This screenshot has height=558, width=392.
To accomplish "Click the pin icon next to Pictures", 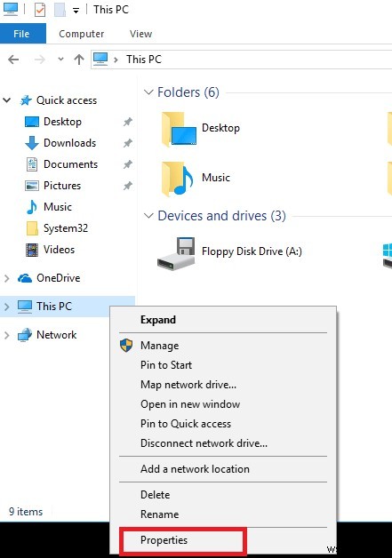I will (x=128, y=186).
